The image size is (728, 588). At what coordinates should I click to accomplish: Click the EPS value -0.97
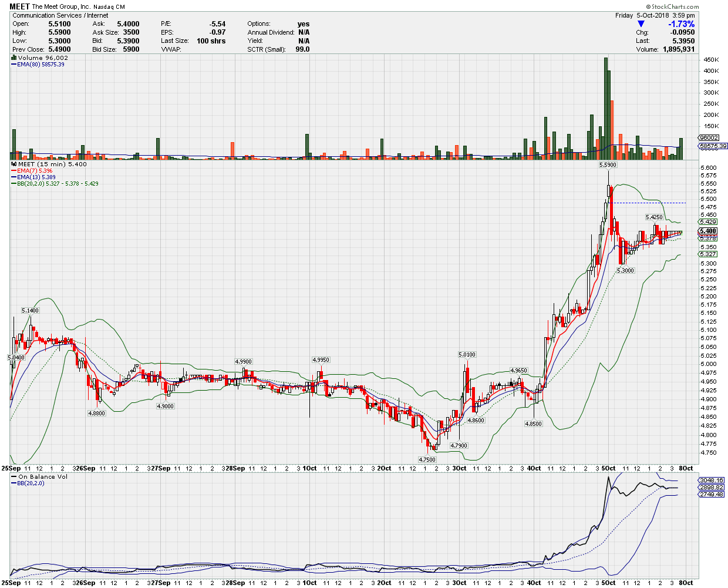point(218,32)
